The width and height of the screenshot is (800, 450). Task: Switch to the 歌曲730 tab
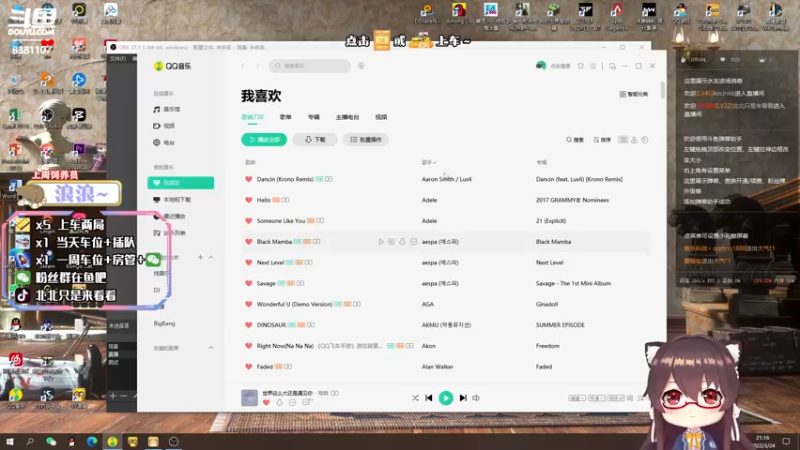point(253,117)
